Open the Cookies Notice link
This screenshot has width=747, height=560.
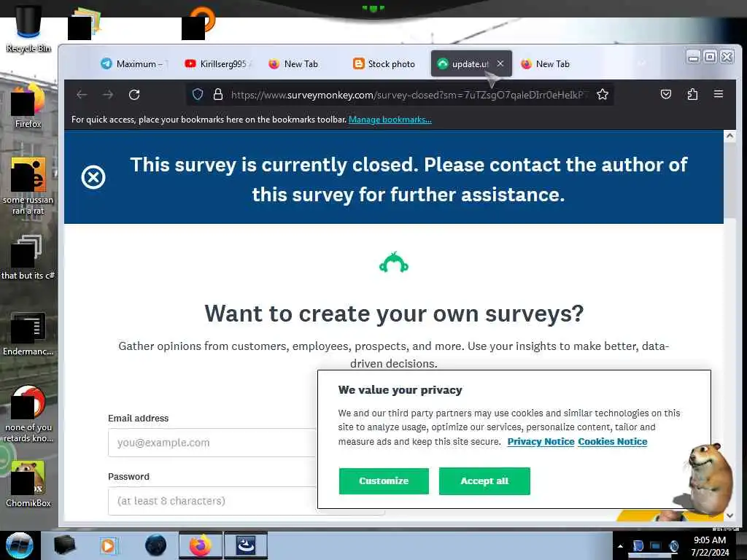[613, 441]
